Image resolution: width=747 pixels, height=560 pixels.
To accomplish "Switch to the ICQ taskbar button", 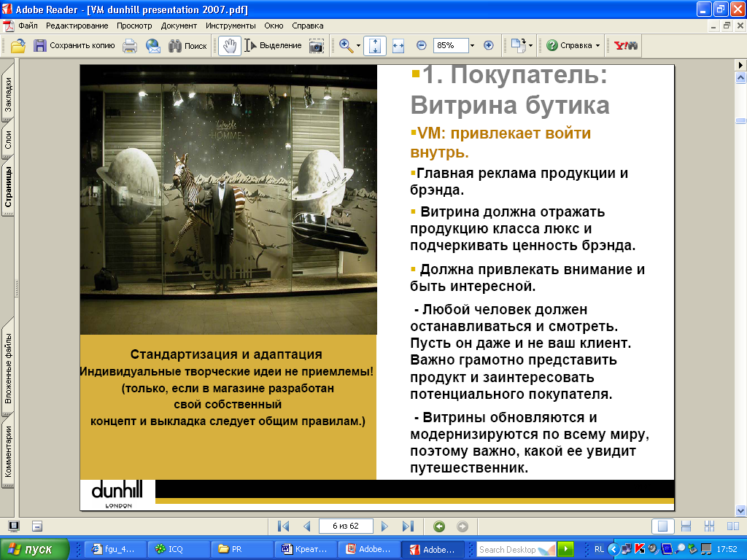I will pyautogui.click(x=179, y=549).
